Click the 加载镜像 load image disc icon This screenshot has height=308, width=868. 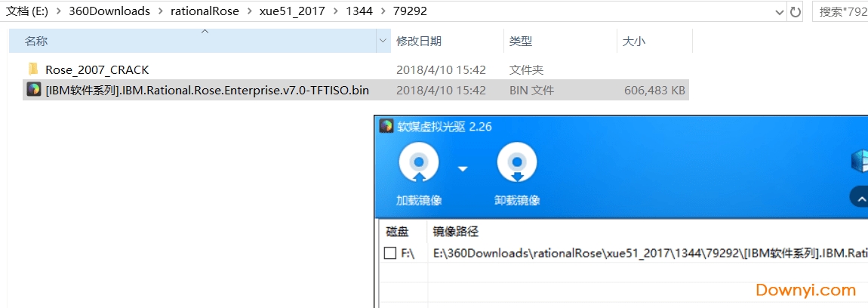coord(419,162)
